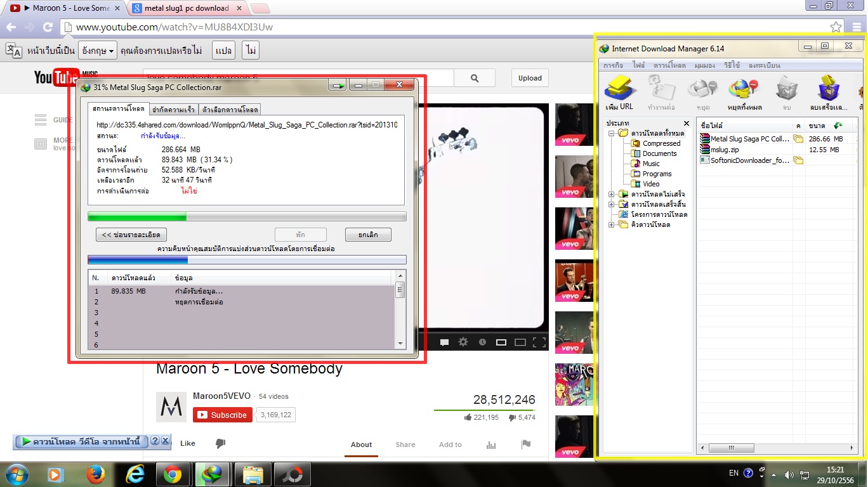Open Windows Explorer from the taskbar
Image resolution: width=868 pixels, height=487 pixels.
253,474
